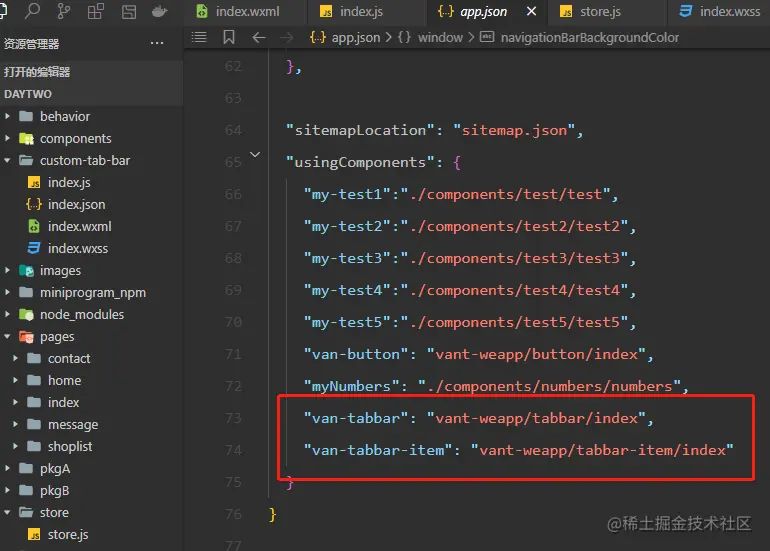Collapse the pages folder

click(7, 336)
